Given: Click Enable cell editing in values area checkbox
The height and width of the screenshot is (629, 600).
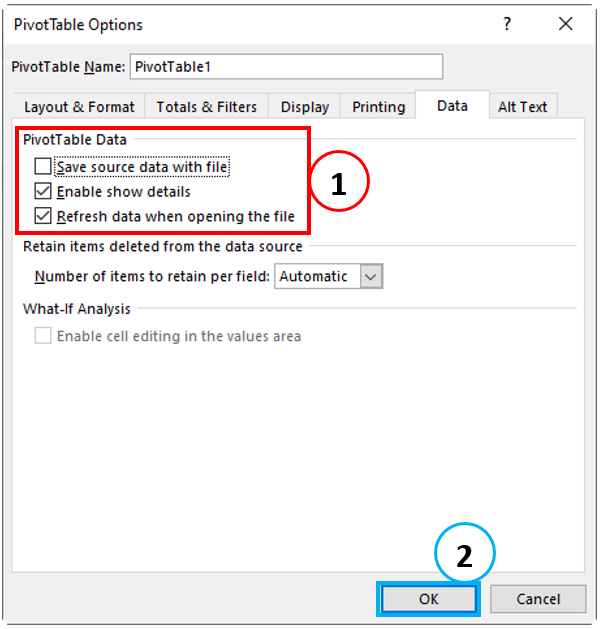Looking at the screenshot, I should 43,335.
